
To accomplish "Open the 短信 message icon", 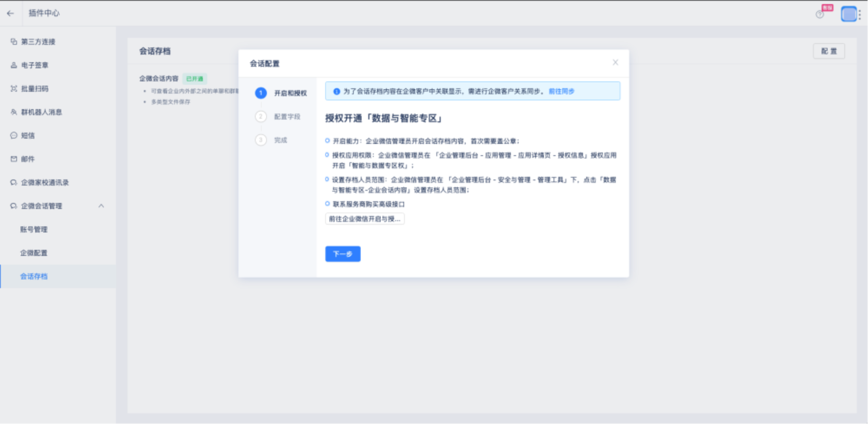I will [13, 136].
